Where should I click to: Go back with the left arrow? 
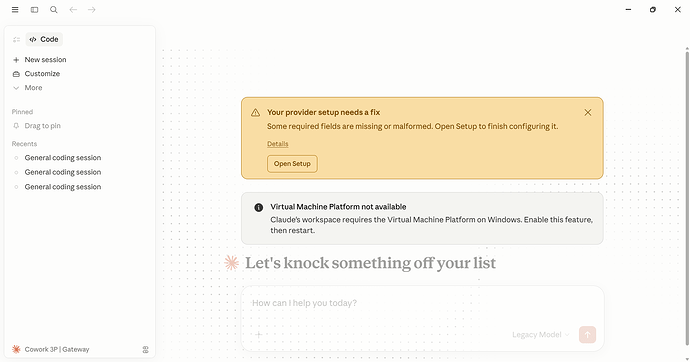pyautogui.click(x=73, y=10)
